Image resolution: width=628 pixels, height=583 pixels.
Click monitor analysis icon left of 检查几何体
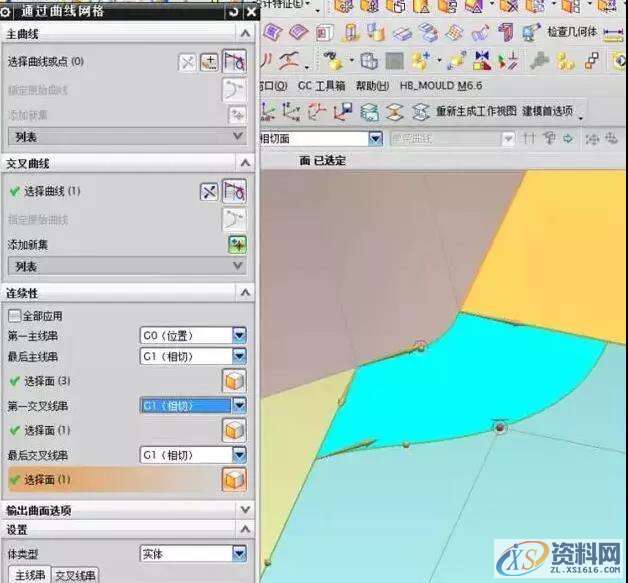531,32
